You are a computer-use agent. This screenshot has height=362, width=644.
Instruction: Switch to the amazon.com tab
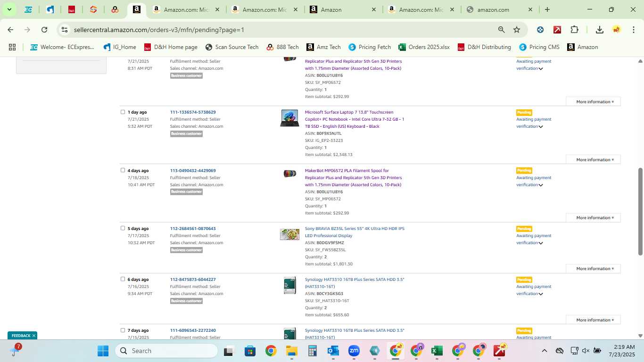[x=500, y=9]
